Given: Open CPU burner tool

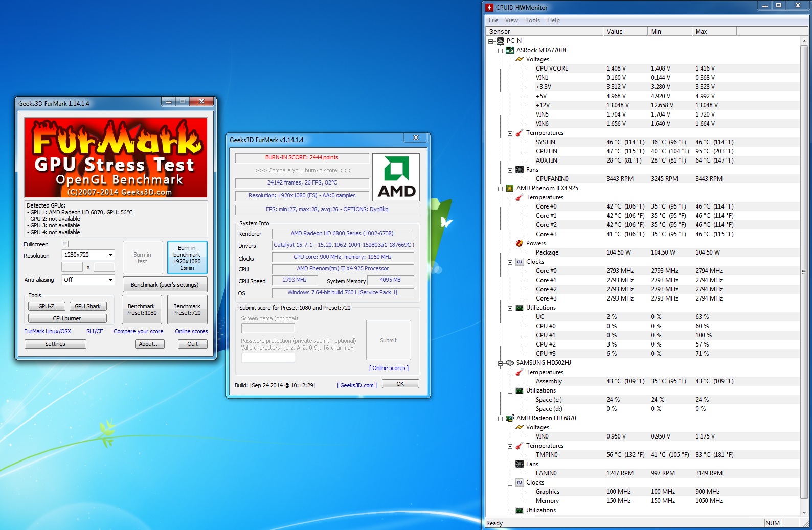Looking at the screenshot, I should click(67, 318).
